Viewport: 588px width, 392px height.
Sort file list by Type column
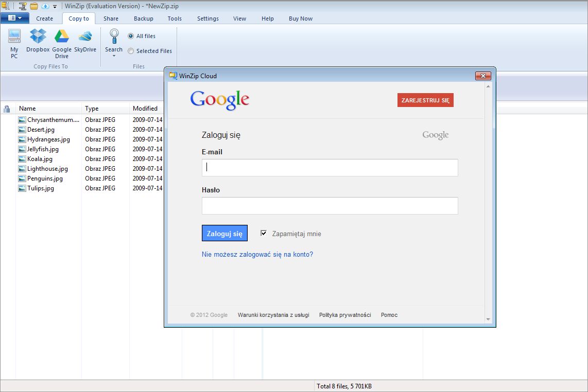tap(92, 109)
